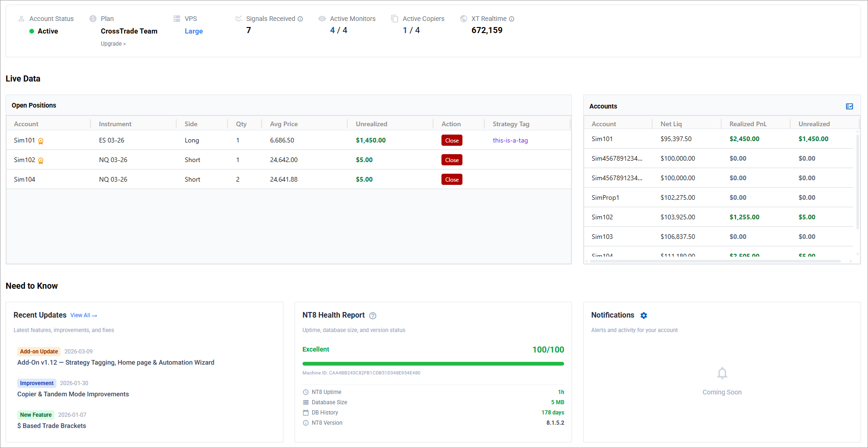Click the Coming Soon bell icon
The image size is (868, 448).
(x=722, y=373)
